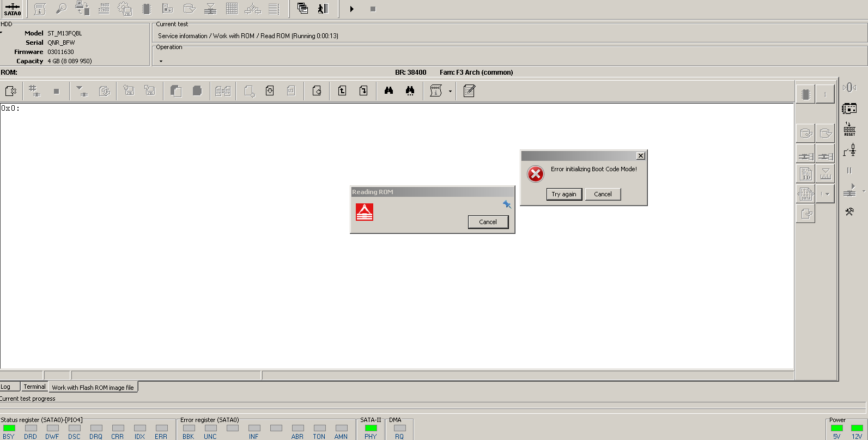868x440 pixels.
Task: Open the light bulb utility icon
Action: [61, 9]
